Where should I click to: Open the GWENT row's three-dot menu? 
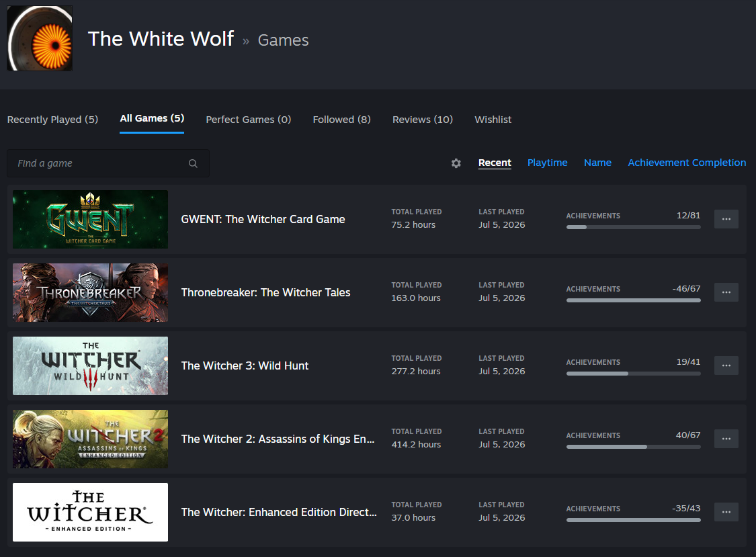[726, 219]
